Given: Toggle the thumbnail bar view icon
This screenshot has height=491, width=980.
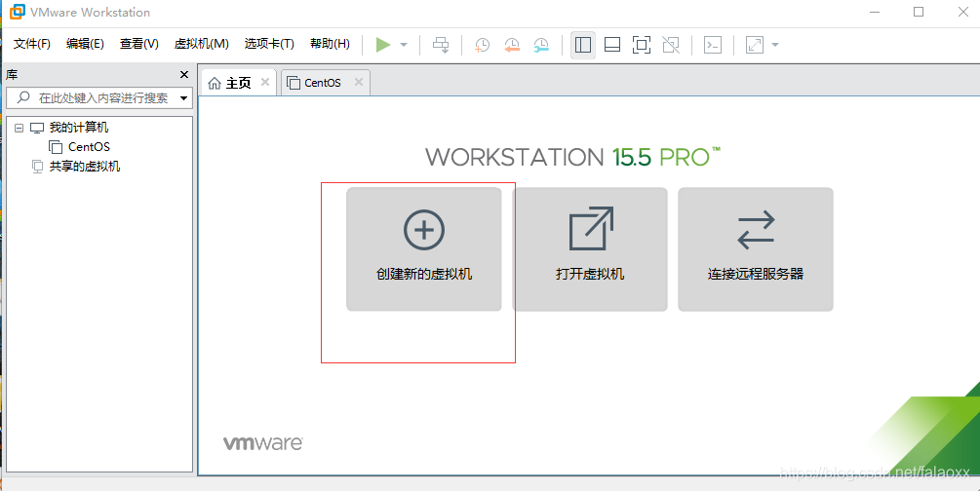Looking at the screenshot, I should point(612,45).
